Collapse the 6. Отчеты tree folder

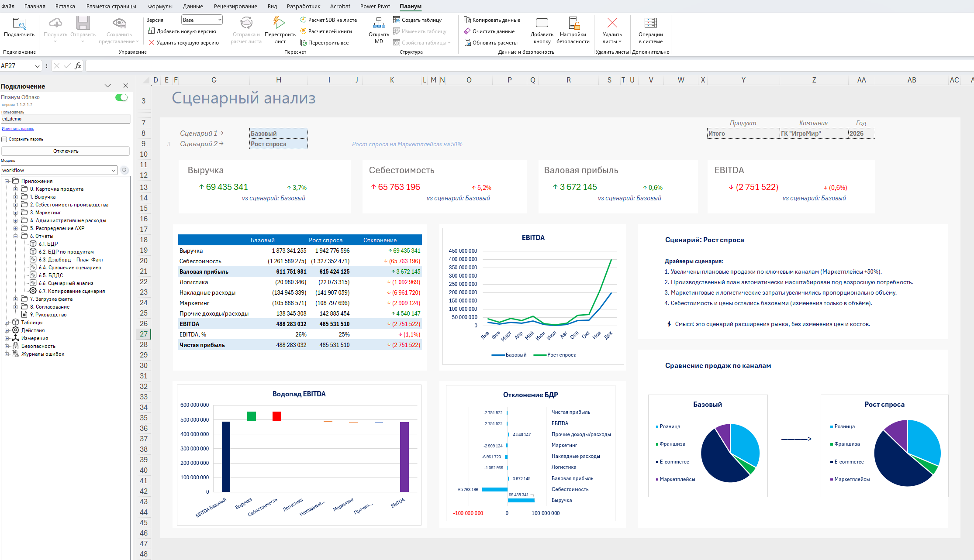tap(15, 236)
